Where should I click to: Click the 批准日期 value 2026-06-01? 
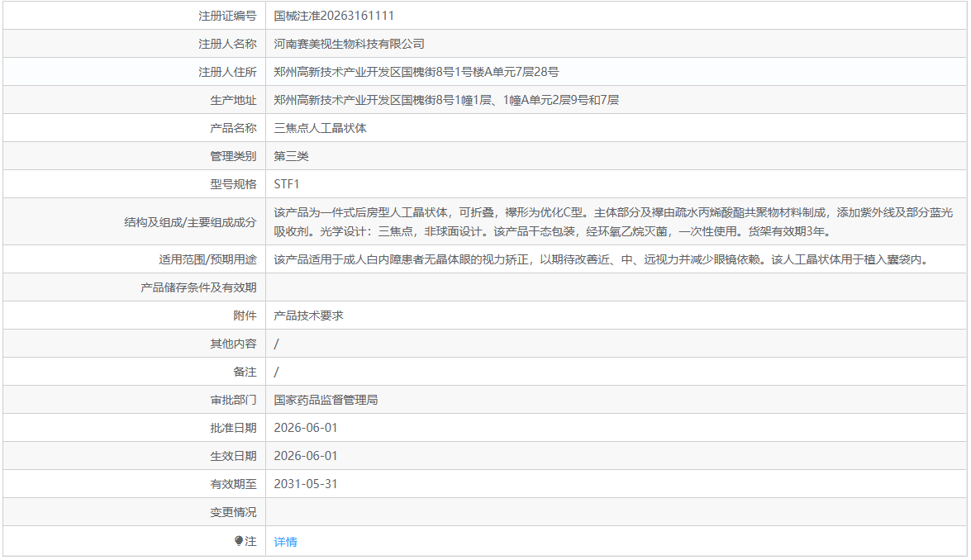coord(306,428)
